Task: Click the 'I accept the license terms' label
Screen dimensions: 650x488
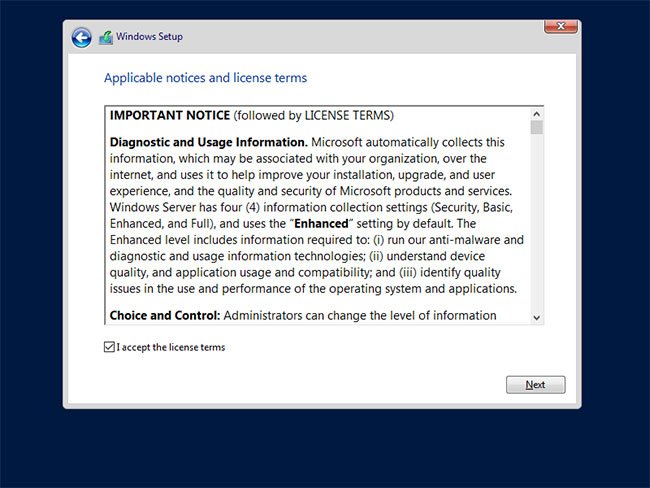Action: point(171,347)
